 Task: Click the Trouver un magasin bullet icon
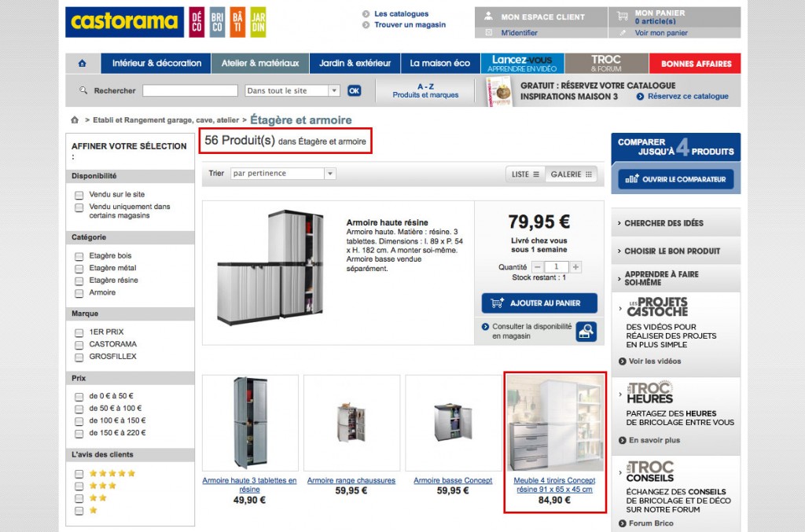[366, 24]
